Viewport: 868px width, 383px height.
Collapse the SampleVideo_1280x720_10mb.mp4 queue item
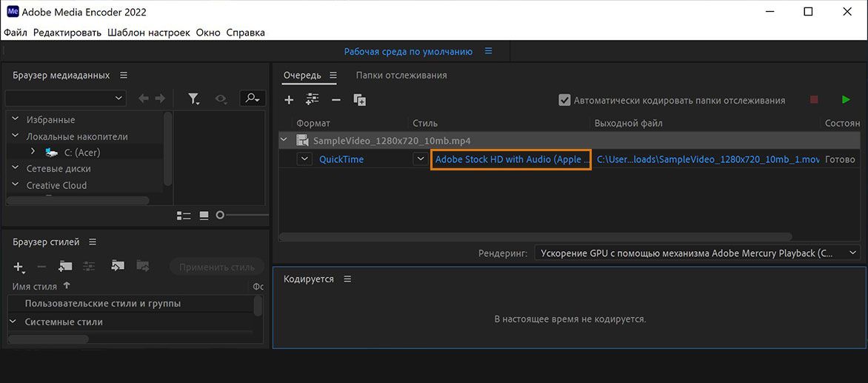(284, 140)
